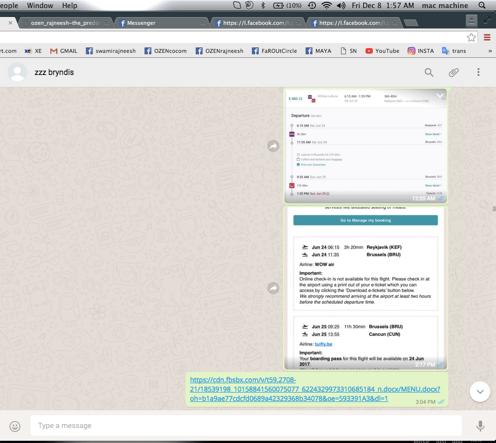
Task: Switch to the first l.facebook.com tab
Action: pyautogui.click(x=258, y=23)
